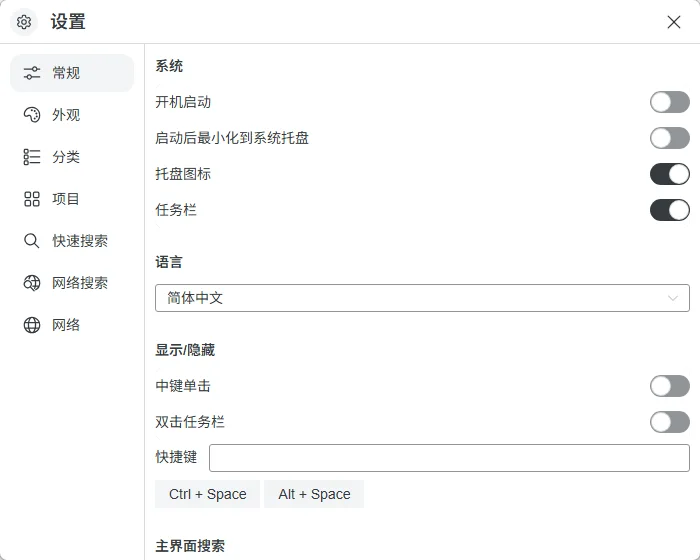Choose the Ctrl + Space shortcut button
The height and width of the screenshot is (560, 700).
208,494
